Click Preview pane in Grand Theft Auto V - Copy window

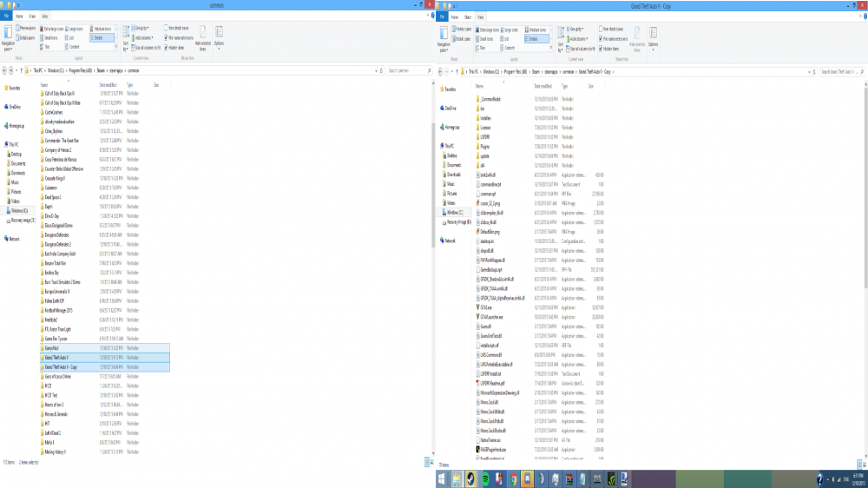coord(461,30)
